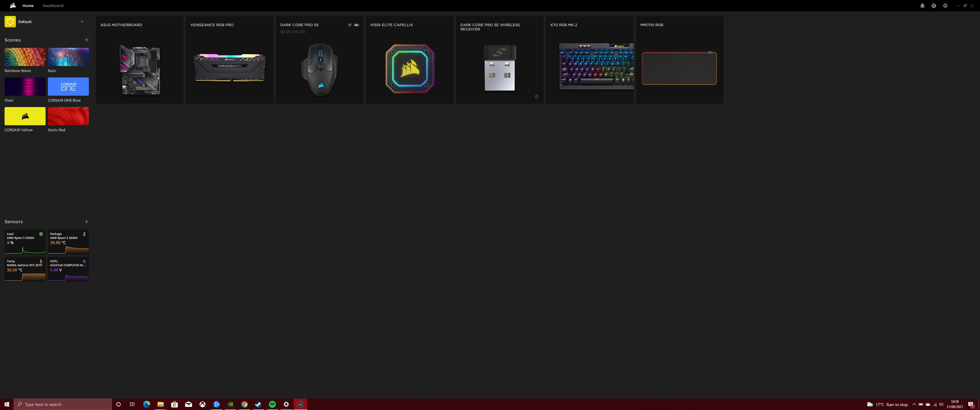The image size is (980, 410).
Task: Open the Windows Start menu
Action: [x=7, y=404]
